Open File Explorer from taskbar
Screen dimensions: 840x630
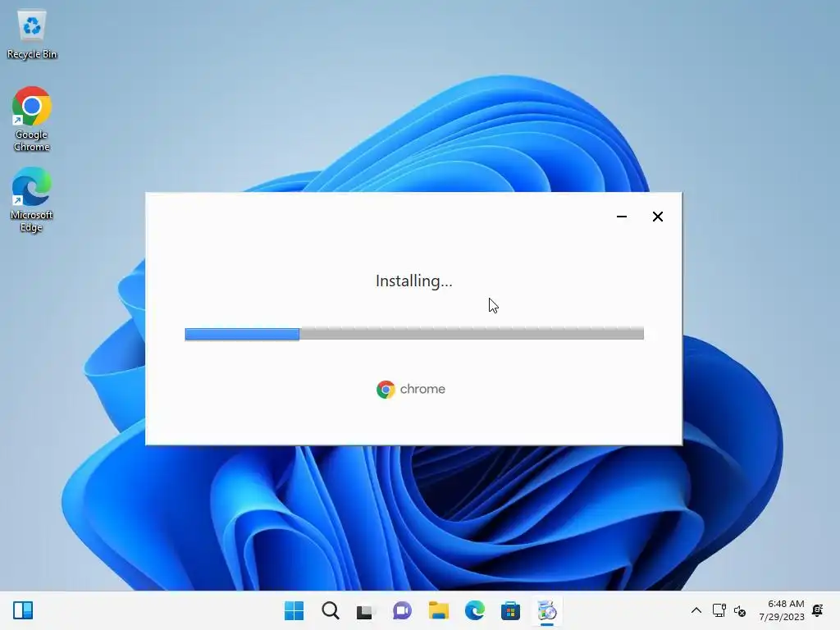click(439, 610)
